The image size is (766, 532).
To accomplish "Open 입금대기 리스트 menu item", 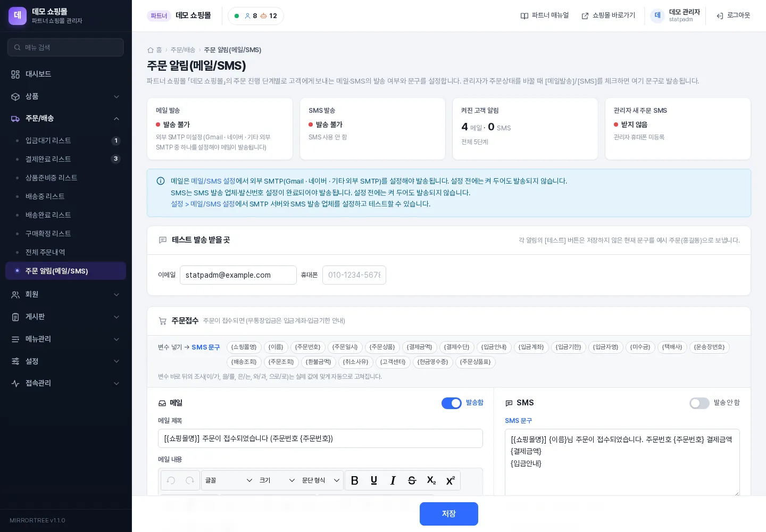I will [65, 141].
